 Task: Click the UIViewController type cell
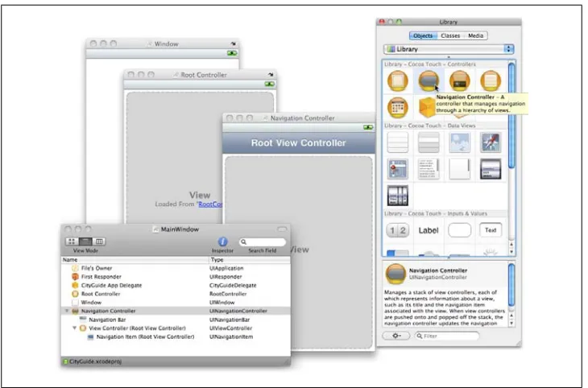pos(231,328)
